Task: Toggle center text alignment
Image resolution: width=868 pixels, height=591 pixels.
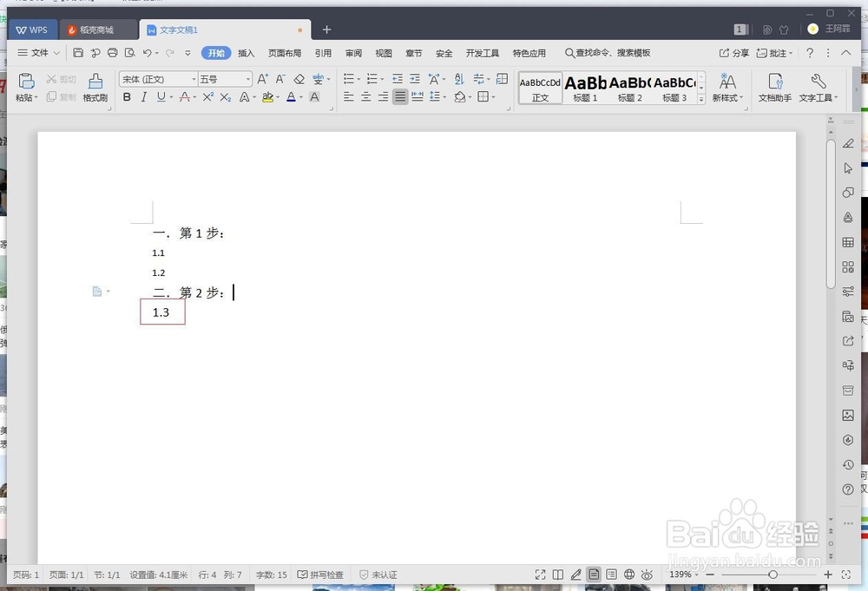Action: [365, 96]
